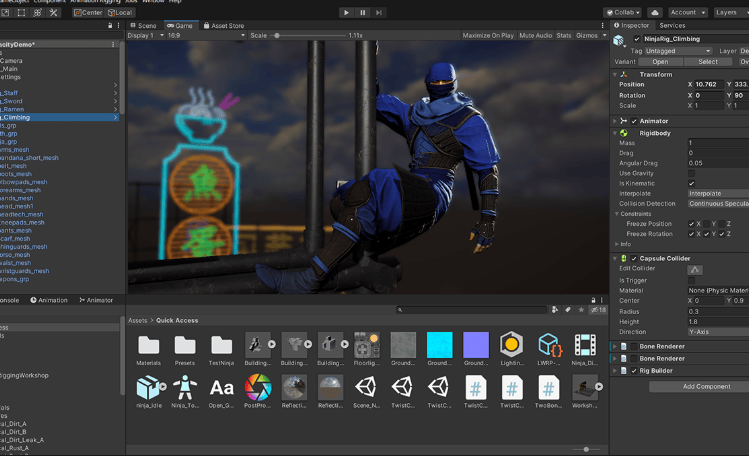Toggle the Stats overlay
This screenshot has width=749, height=456.
click(564, 35)
